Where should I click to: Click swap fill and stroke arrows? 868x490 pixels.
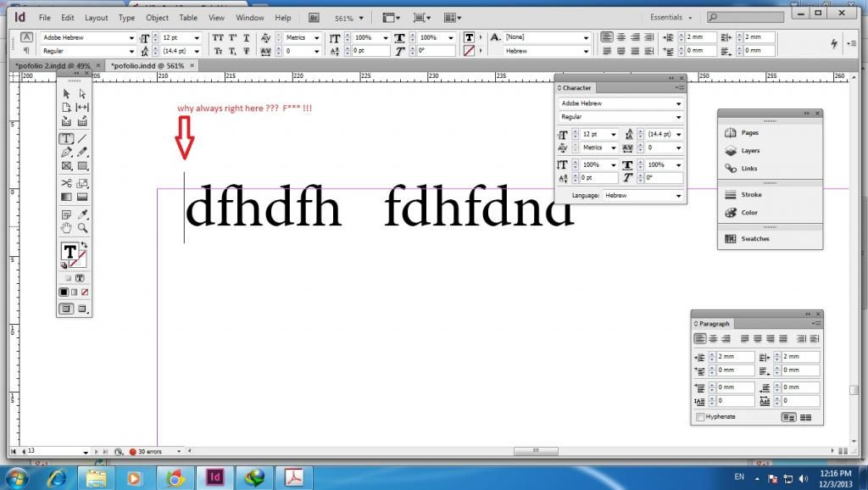tap(84, 245)
